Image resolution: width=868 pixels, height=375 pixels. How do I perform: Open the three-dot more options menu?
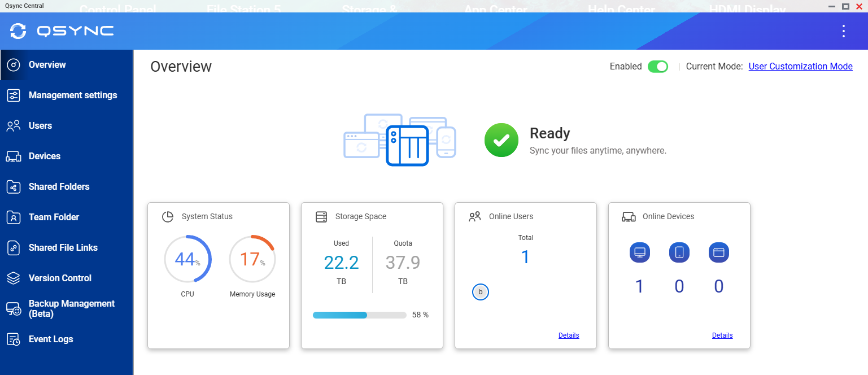click(x=843, y=31)
